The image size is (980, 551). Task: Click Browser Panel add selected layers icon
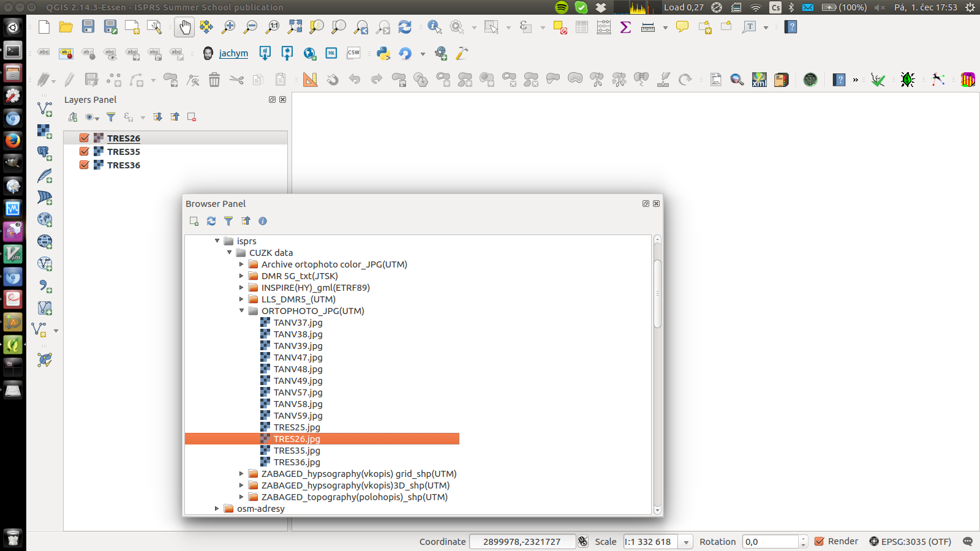(194, 221)
